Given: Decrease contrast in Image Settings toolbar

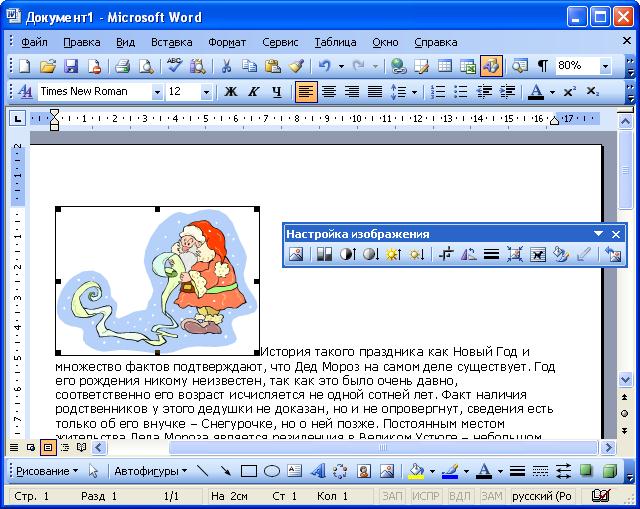Looking at the screenshot, I should 371,255.
